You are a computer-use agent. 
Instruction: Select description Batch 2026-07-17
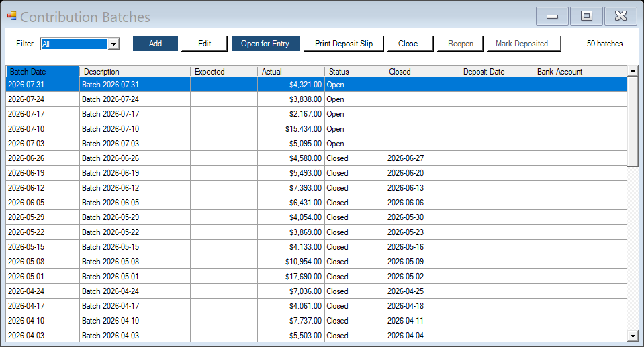tap(135, 114)
